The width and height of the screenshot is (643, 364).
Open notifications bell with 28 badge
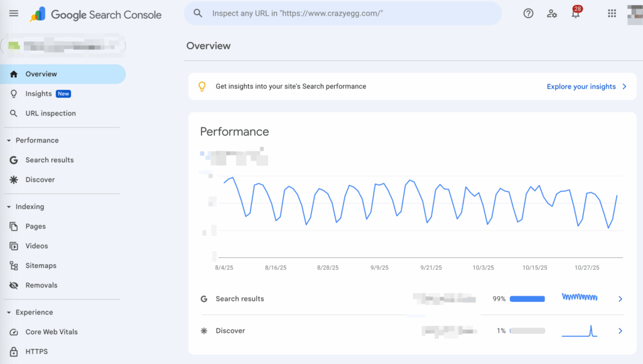coord(575,14)
